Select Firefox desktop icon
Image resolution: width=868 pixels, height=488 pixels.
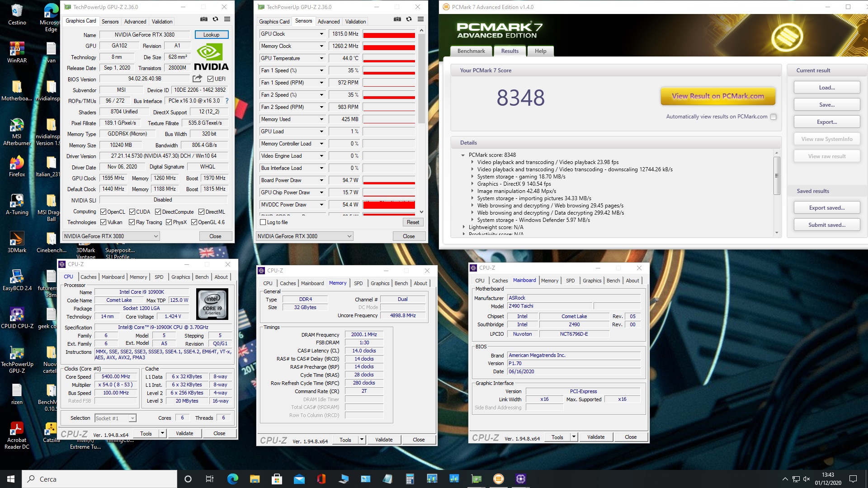coord(17,166)
